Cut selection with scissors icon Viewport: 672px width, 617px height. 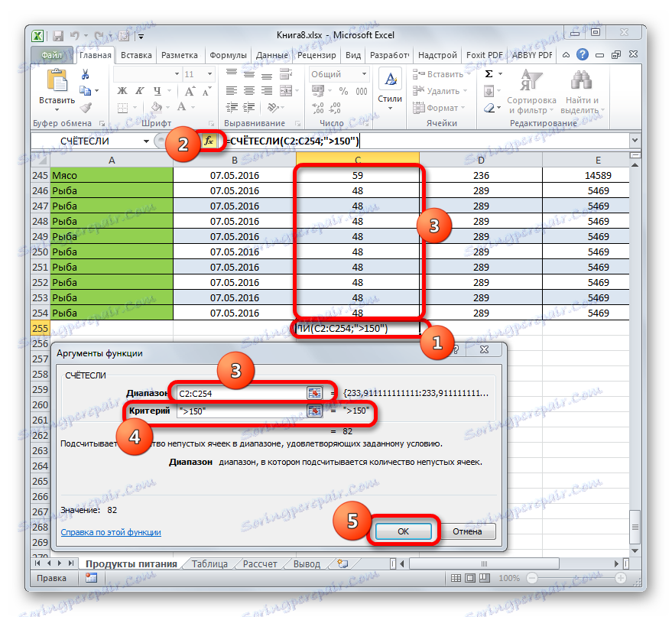(86, 75)
